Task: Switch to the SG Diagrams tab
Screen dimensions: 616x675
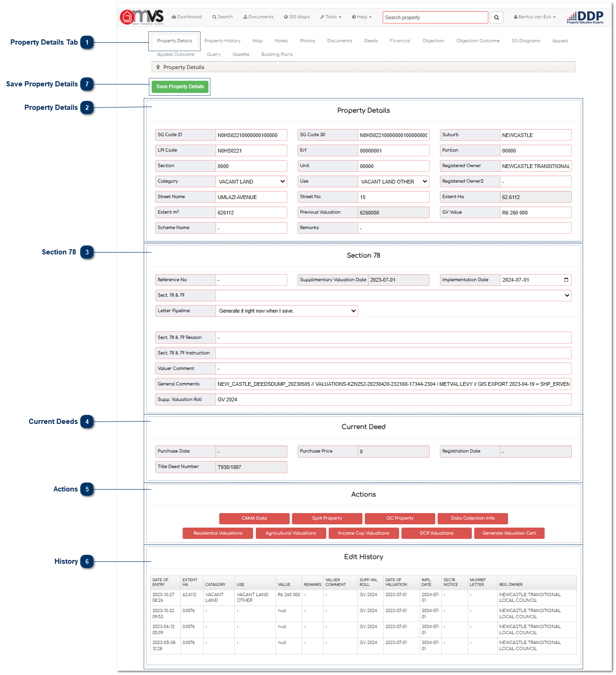Action: tap(526, 41)
